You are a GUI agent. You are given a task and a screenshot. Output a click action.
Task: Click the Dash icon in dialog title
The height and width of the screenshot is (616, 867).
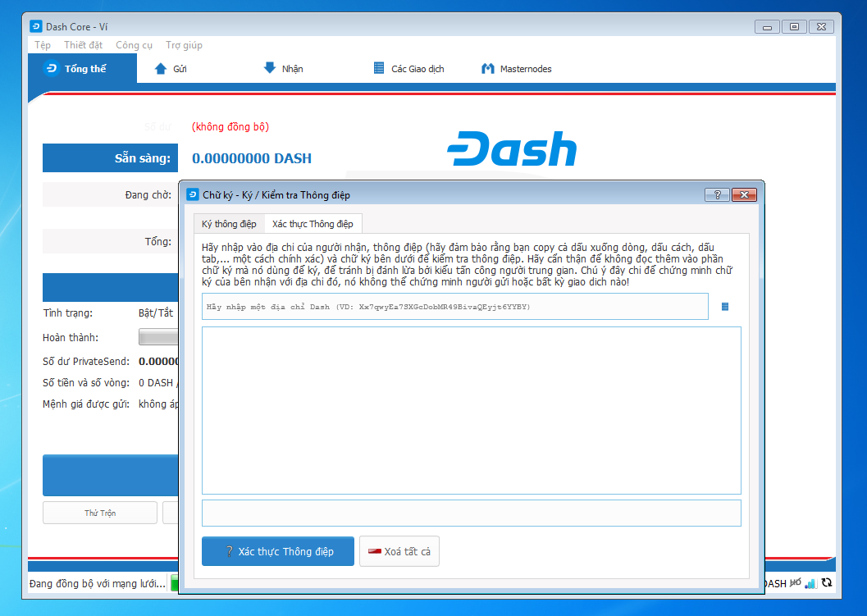193,194
